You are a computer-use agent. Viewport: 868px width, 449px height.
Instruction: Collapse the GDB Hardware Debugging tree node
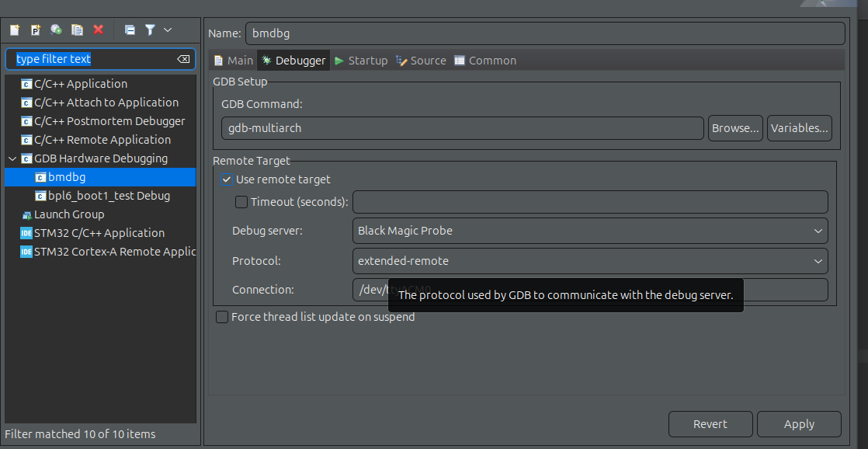[x=12, y=158]
